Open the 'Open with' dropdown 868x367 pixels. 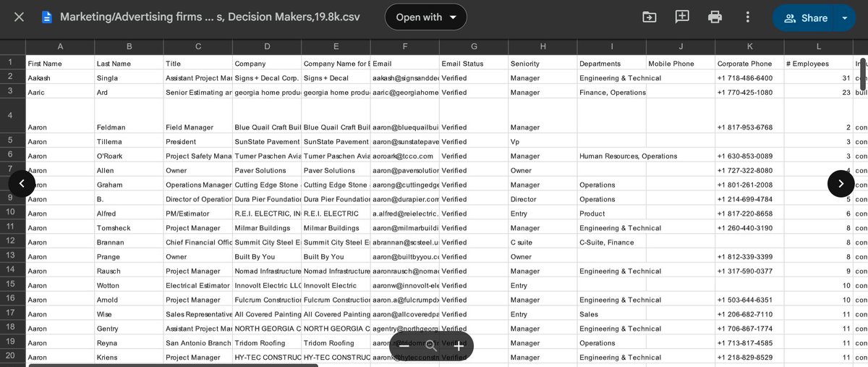point(426,17)
